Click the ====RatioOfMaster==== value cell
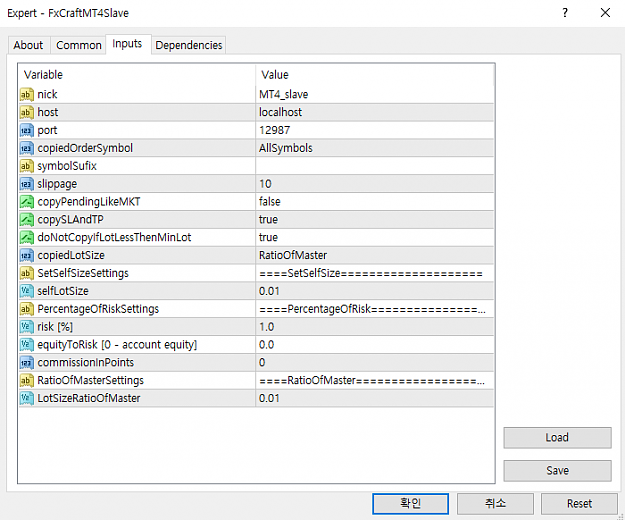625x520 pixels. tap(374, 380)
